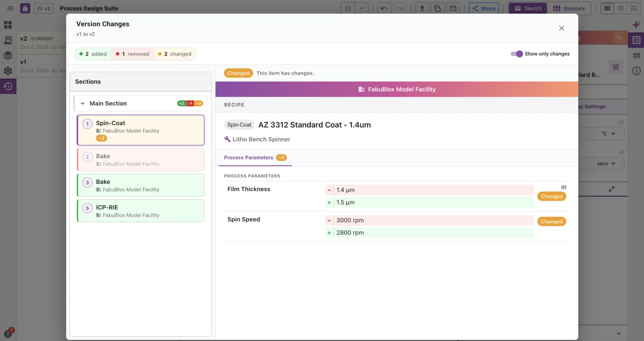Click the old Spin Speed value 3000 rpm
This screenshot has width=644, height=341.
tap(429, 220)
